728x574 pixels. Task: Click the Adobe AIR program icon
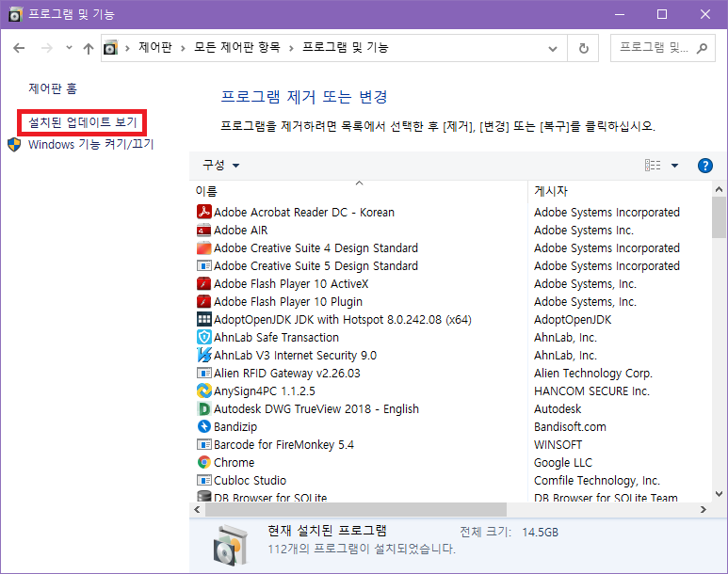(203, 231)
